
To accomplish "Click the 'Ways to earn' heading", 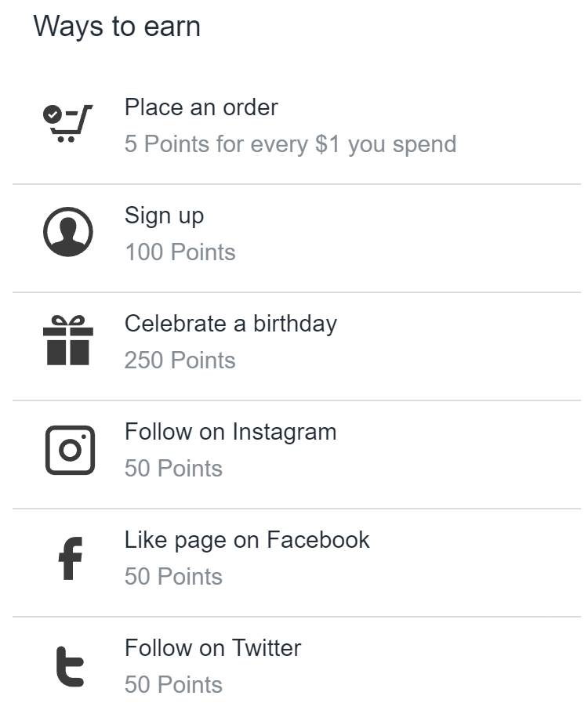I will point(117,27).
